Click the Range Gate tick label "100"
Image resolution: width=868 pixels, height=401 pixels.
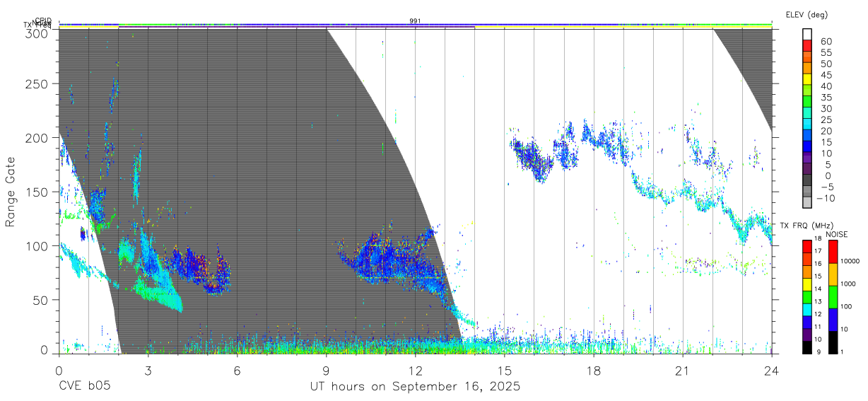pyautogui.click(x=37, y=245)
